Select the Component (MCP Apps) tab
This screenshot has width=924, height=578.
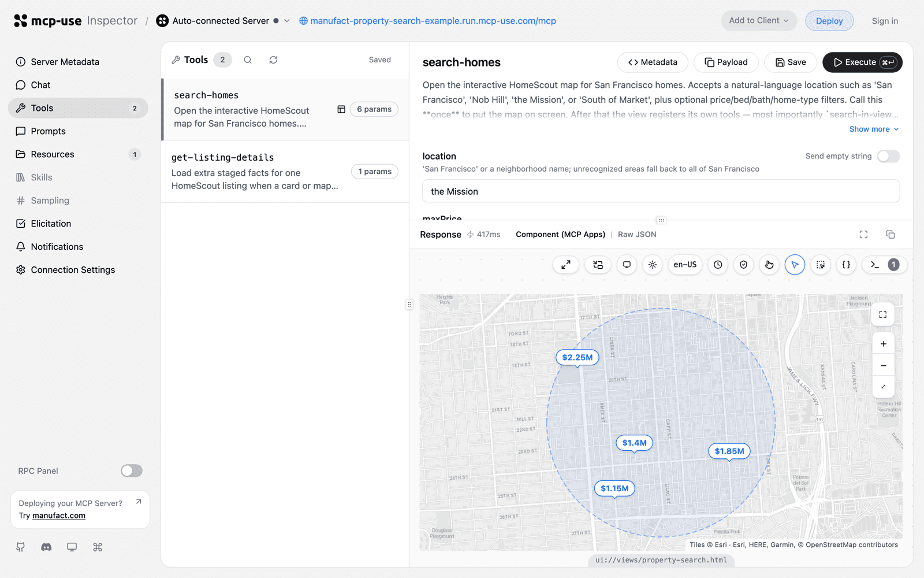coord(560,235)
